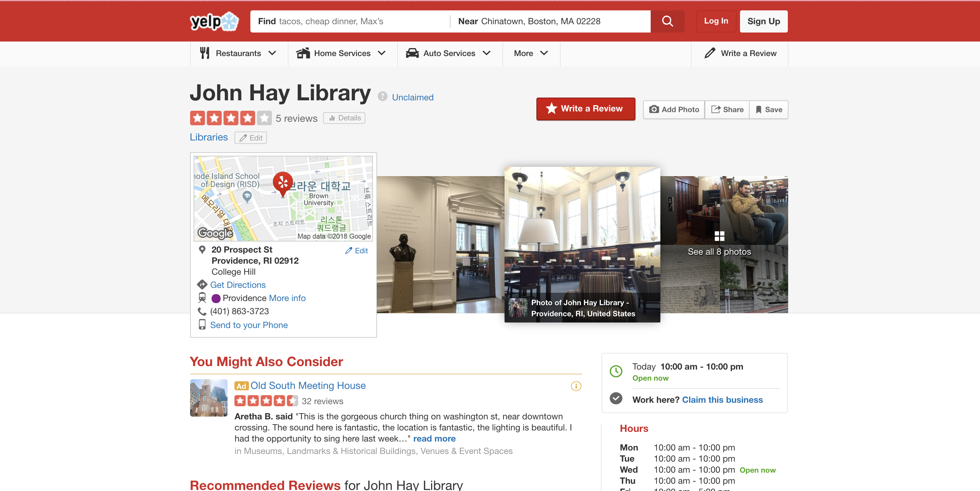Open the Auto Services menu
This screenshot has height=491, width=980.
point(450,53)
